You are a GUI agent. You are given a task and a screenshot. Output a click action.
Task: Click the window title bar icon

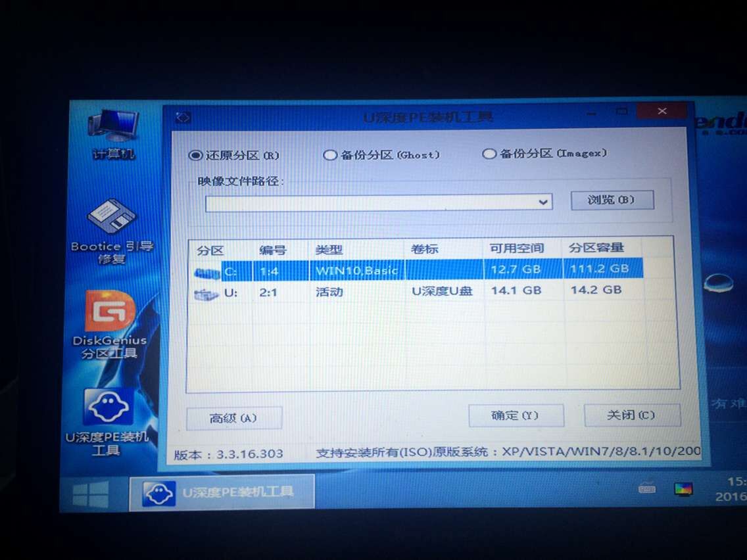[x=183, y=117]
